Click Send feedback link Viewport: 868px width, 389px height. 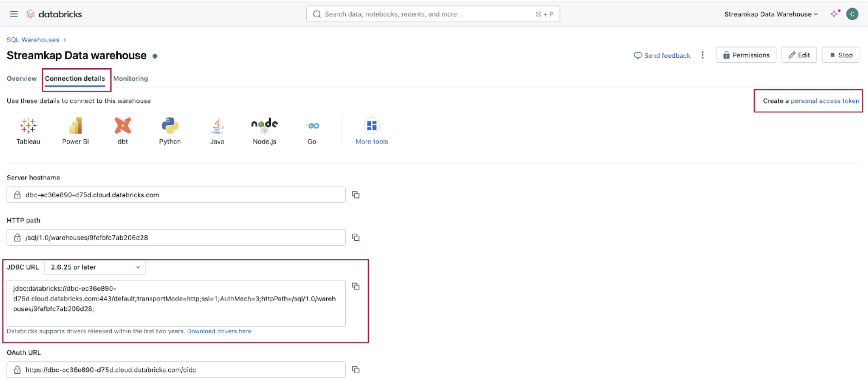tap(662, 55)
